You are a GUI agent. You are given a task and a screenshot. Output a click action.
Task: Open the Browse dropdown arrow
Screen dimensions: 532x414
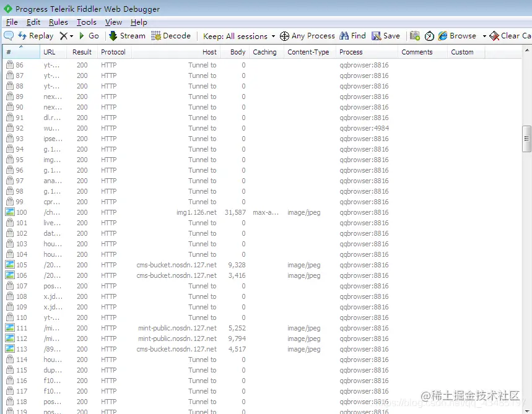[x=484, y=36]
